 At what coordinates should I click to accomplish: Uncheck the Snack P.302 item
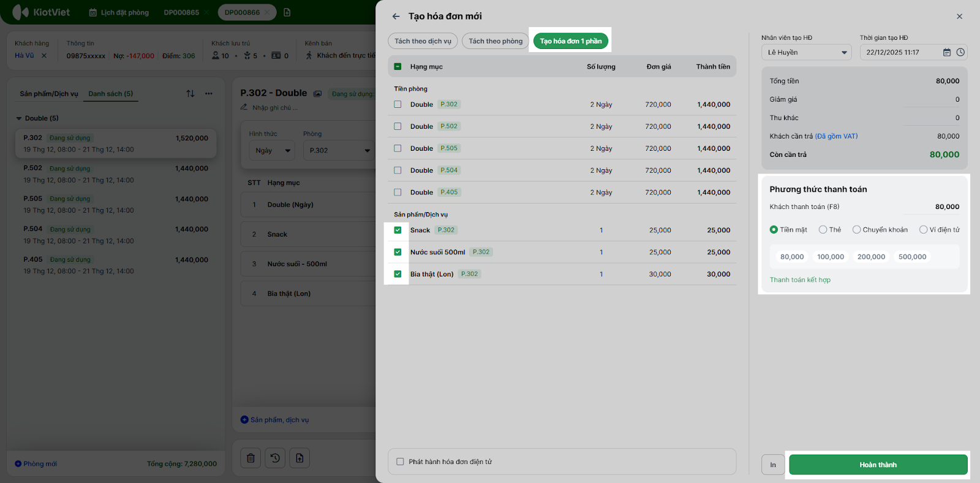click(398, 230)
